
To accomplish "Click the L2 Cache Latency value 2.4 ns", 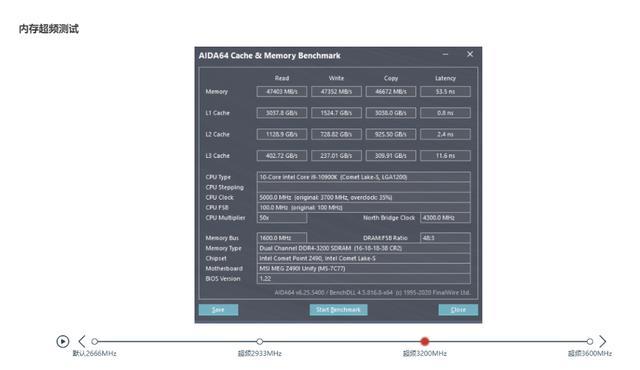I will point(445,134).
